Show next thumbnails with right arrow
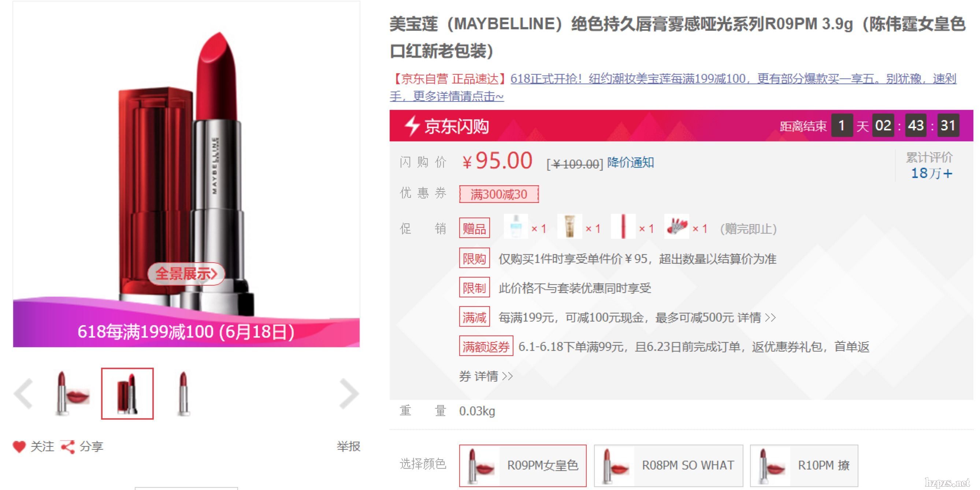980x490 pixels. coord(349,394)
